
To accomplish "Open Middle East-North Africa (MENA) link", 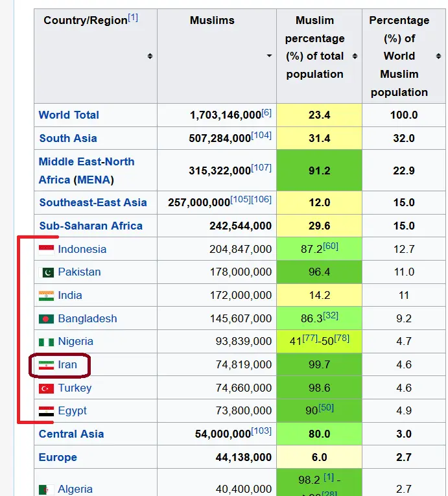I will click(x=86, y=171).
